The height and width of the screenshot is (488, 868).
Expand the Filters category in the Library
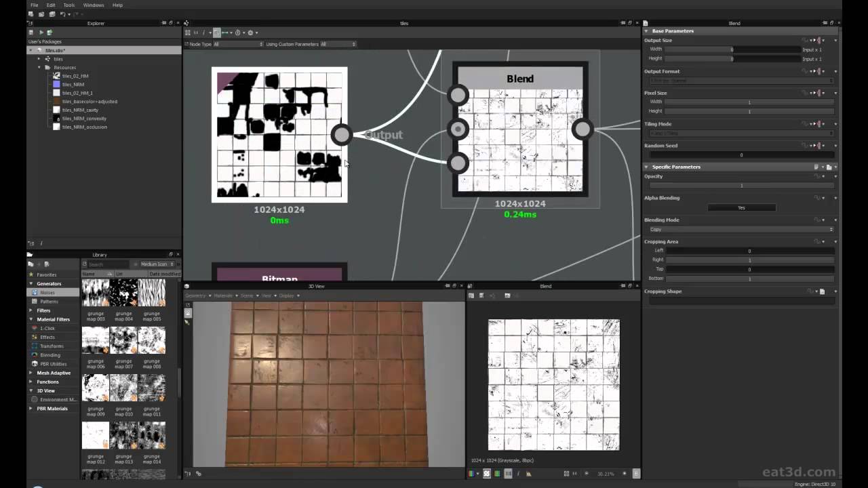pos(31,310)
